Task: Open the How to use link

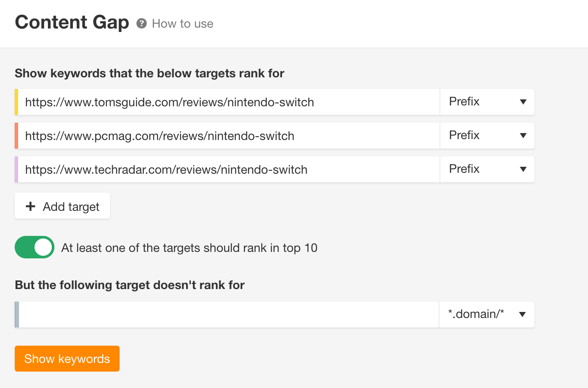Action: (x=183, y=24)
